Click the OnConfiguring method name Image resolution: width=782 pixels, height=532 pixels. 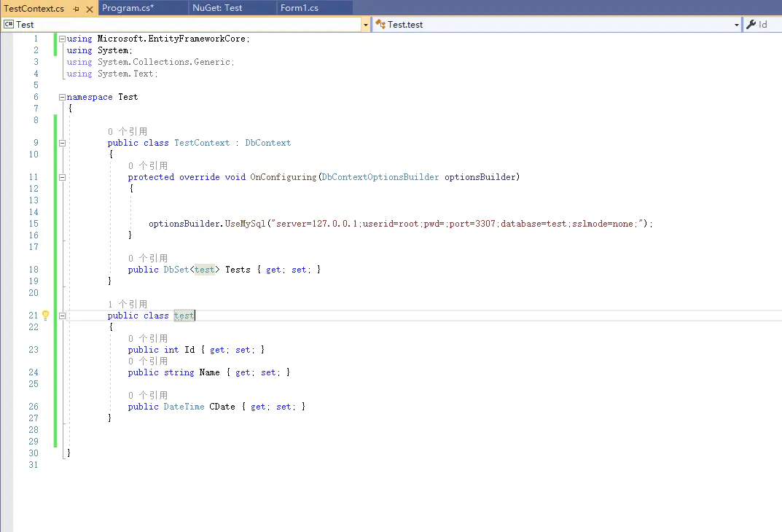pos(283,178)
